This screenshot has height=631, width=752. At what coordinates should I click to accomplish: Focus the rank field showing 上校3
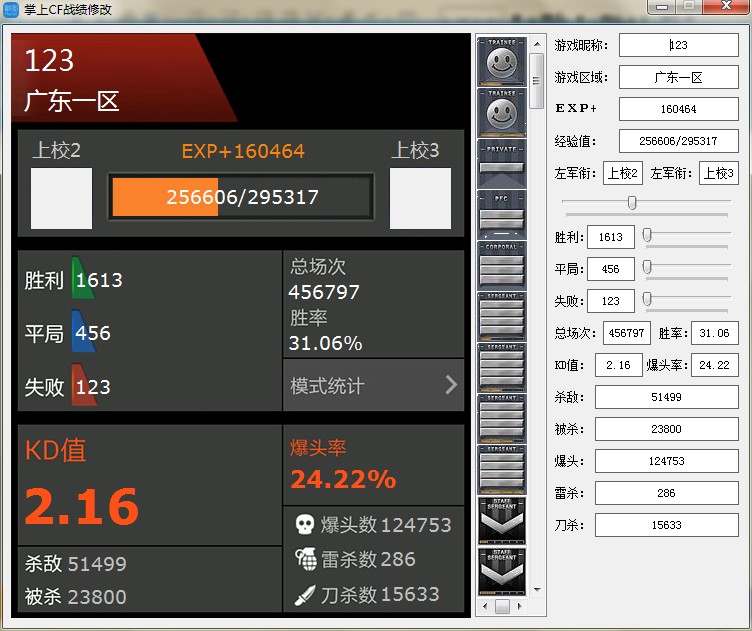[x=718, y=173]
